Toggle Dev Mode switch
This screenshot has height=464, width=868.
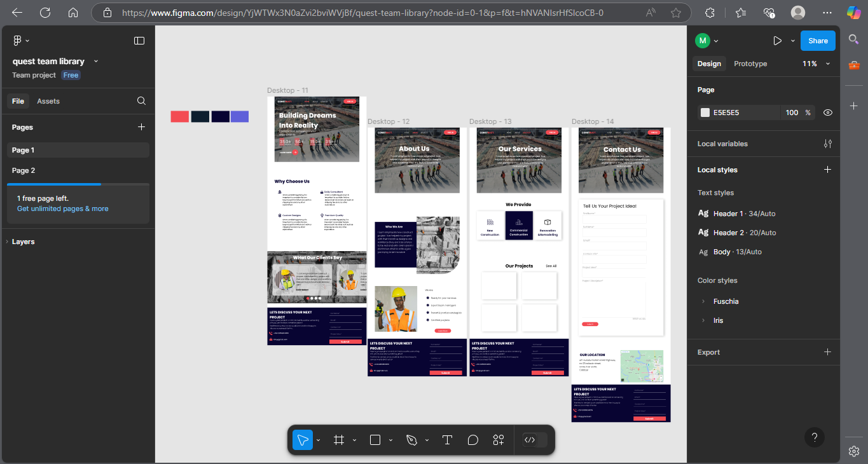[534, 440]
